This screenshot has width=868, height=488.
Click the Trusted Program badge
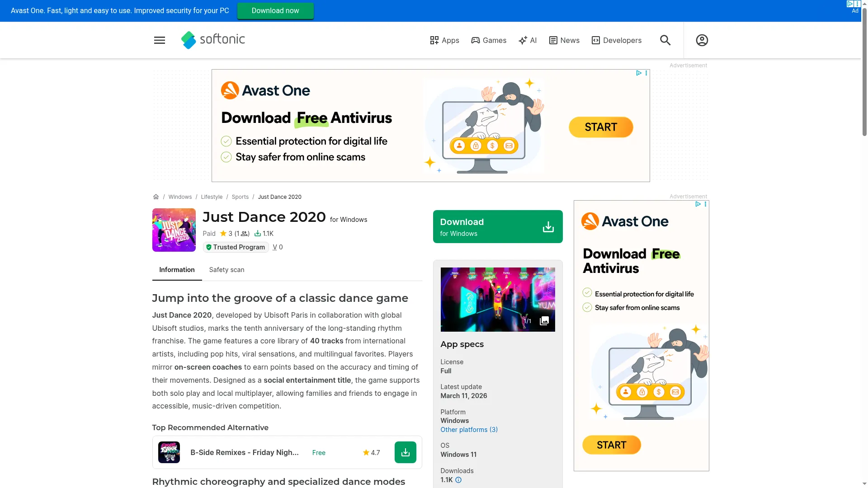(x=236, y=247)
